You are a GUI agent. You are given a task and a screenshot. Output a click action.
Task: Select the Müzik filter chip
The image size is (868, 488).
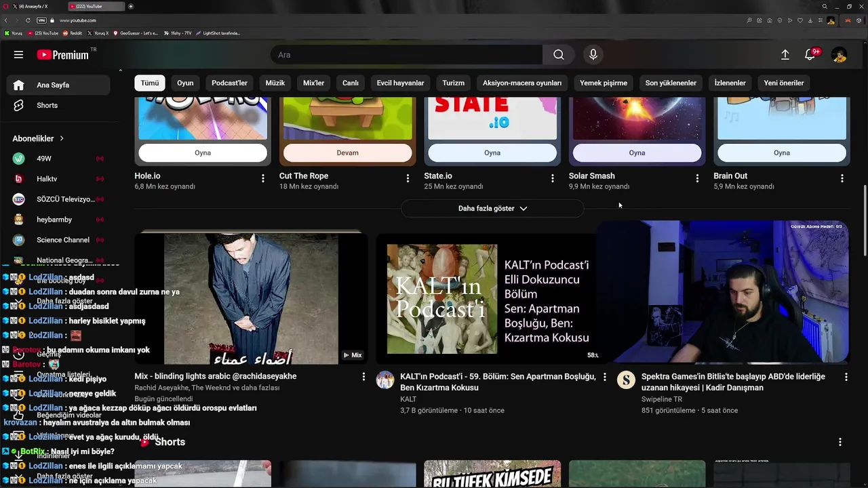(275, 83)
